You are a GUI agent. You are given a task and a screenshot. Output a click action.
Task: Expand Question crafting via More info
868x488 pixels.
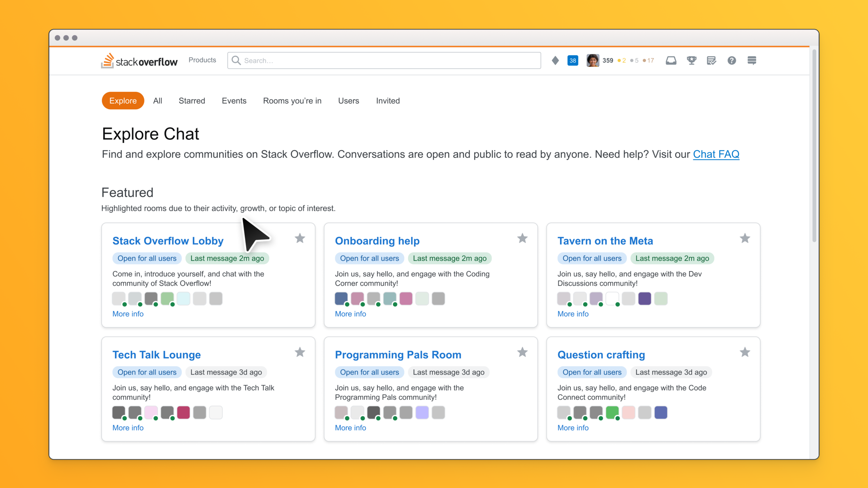[x=573, y=428]
